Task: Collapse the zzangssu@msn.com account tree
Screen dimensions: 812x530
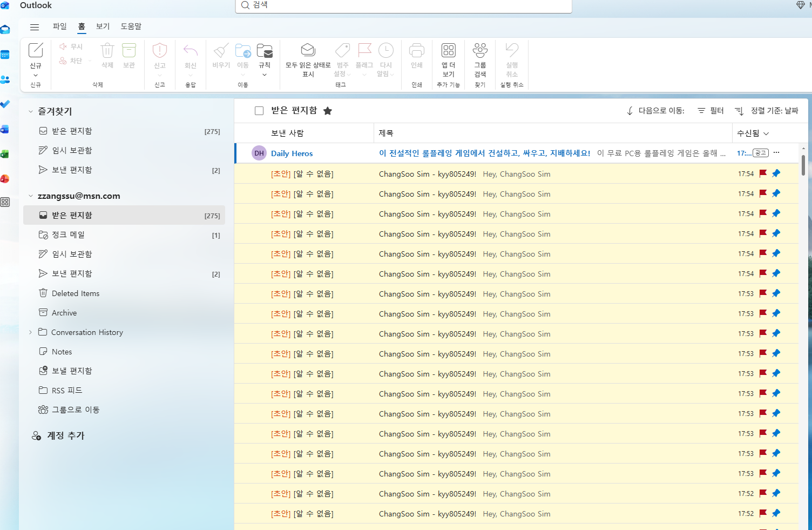Action: click(31, 196)
